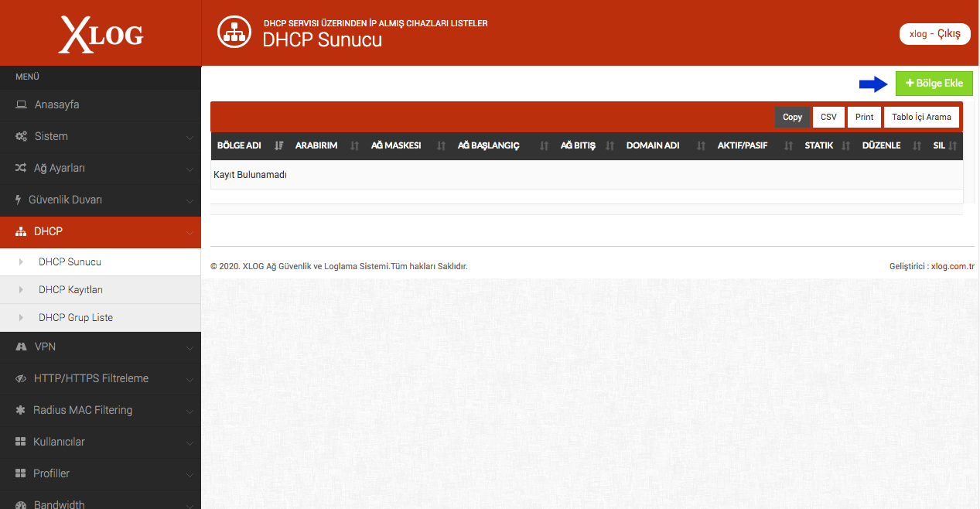980x509 pixels.
Task: Click the crossed-eye icon beside HTTP/HTTPS Filtreleme
Action: pos(22,378)
